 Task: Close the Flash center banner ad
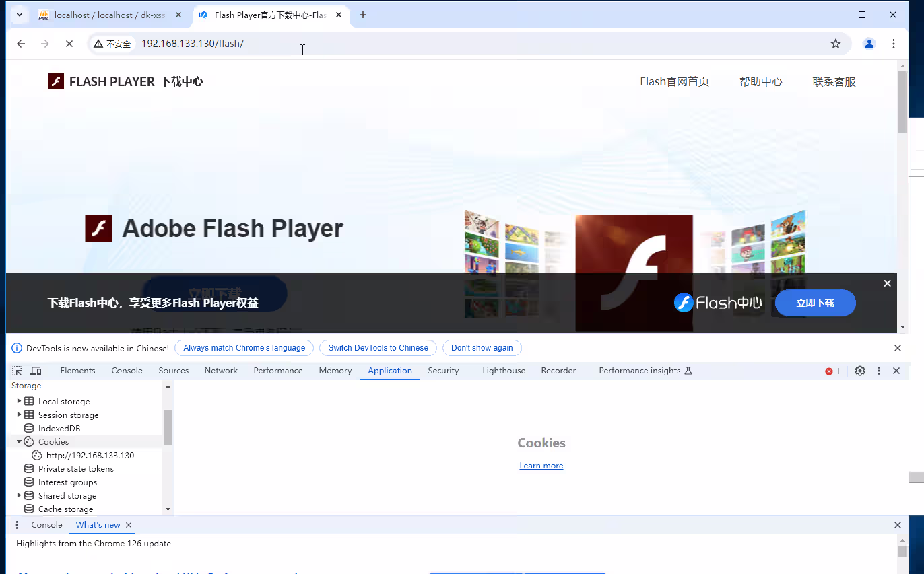[x=887, y=283]
